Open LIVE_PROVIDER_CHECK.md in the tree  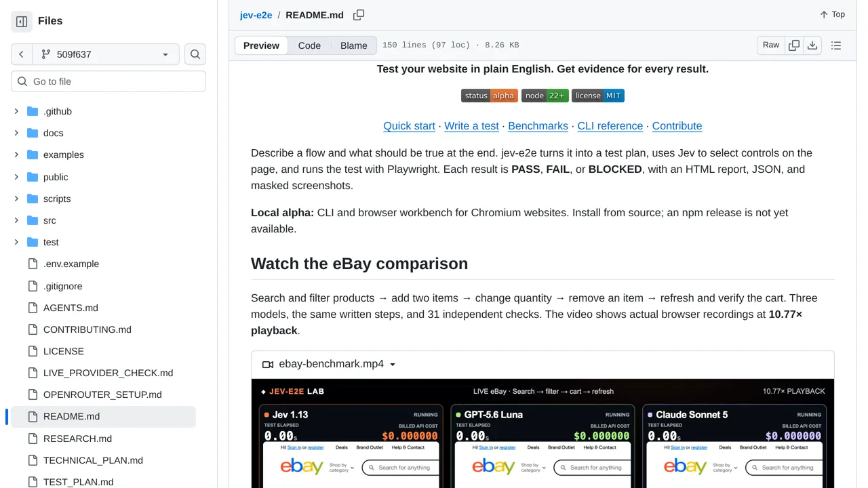108,373
